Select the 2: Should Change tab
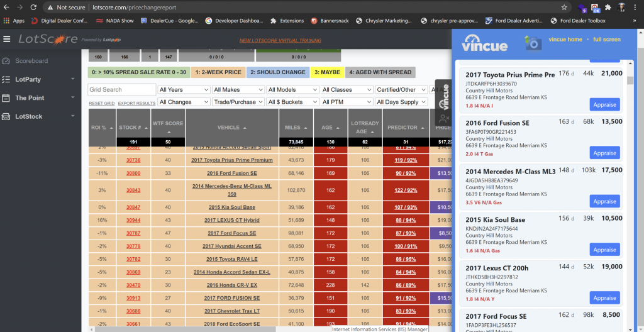This screenshot has height=332, width=644. (278, 72)
